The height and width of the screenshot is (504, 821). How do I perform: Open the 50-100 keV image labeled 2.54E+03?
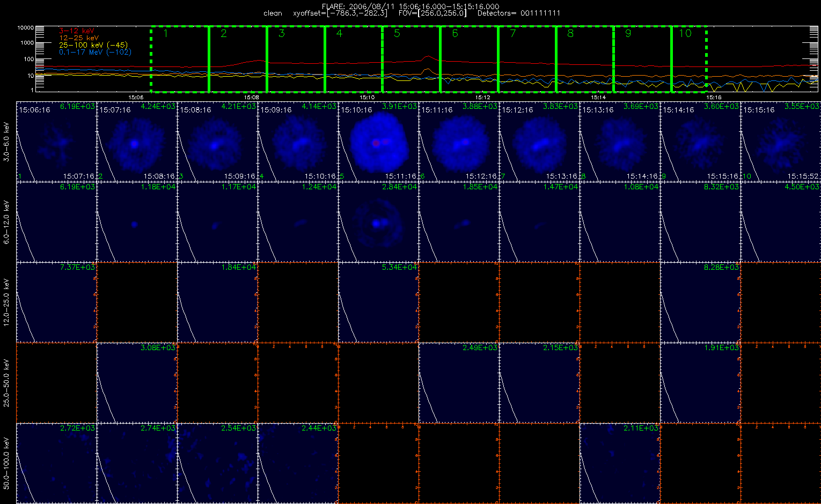pyautogui.click(x=217, y=463)
